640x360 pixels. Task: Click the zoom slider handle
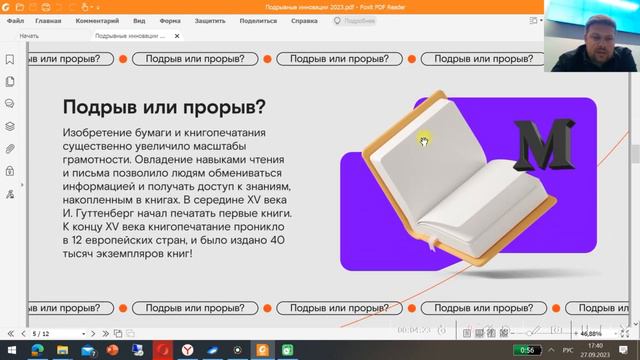pyautogui.click(x=529, y=333)
